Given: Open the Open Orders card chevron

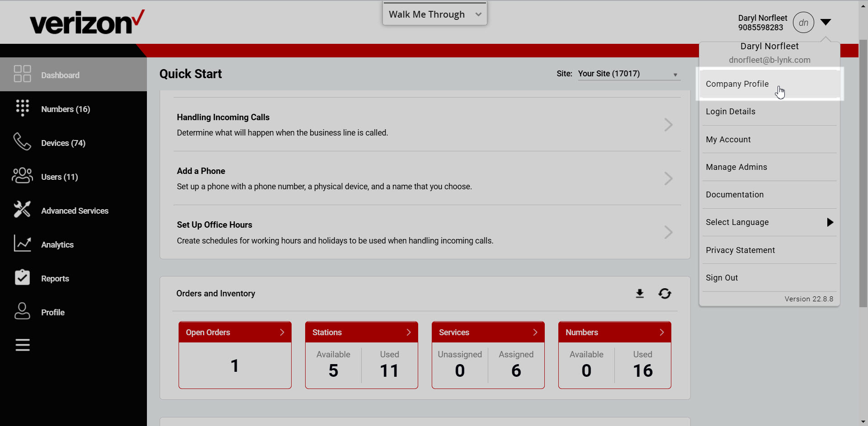Looking at the screenshot, I should pos(282,332).
